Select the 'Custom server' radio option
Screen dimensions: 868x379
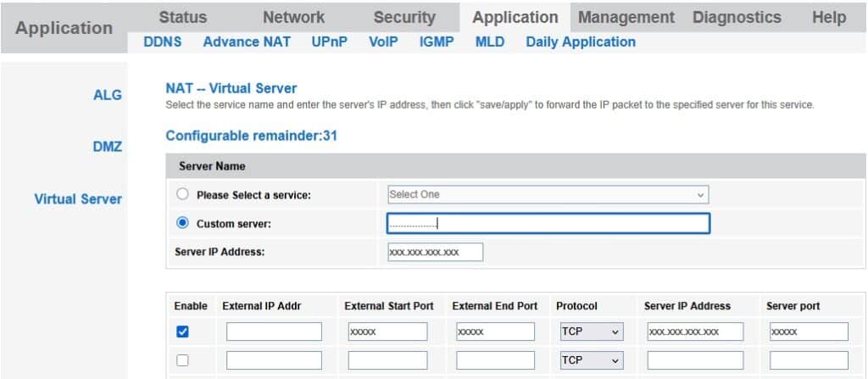pos(182,224)
